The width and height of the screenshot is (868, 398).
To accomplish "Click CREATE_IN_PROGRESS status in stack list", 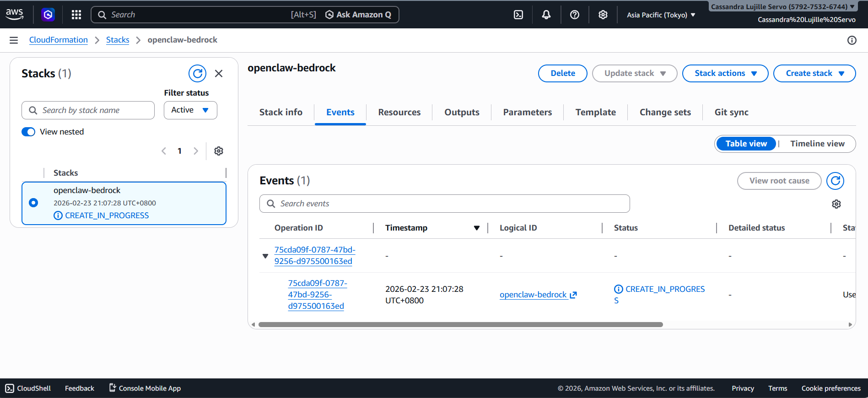I will pos(101,215).
